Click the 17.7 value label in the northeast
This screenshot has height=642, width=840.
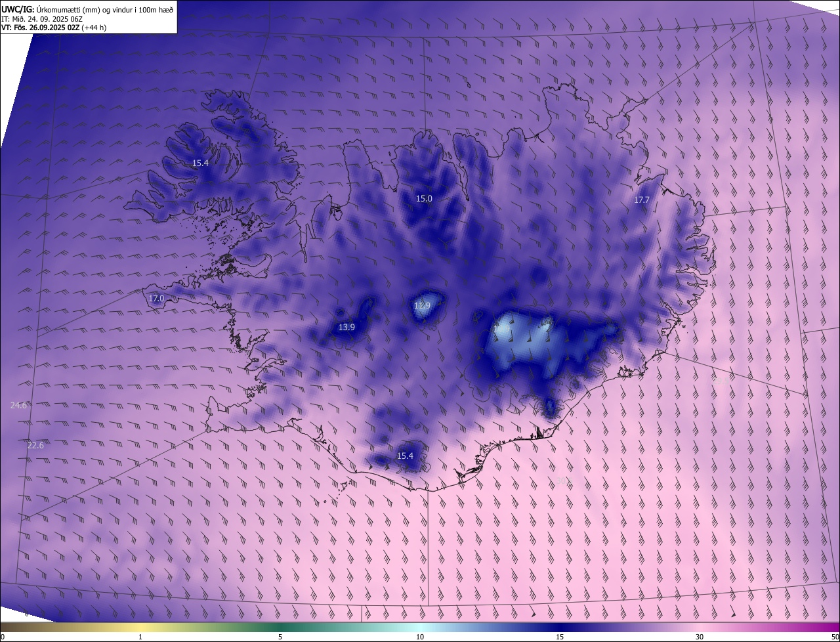tap(641, 200)
